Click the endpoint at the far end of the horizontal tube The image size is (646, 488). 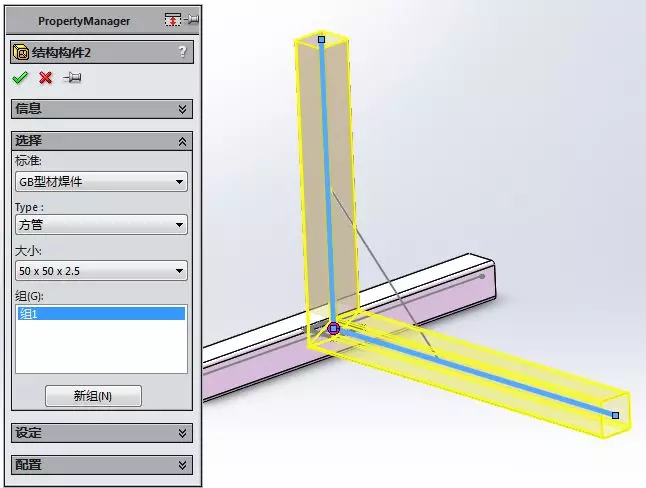coord(616,415)
